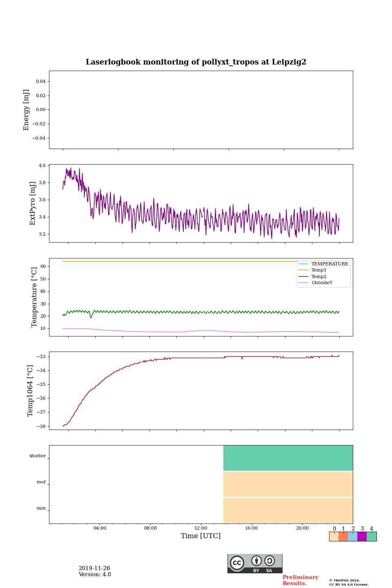The image size is (392, 588).
Task: Click the green shutter status band
Action: coord(288,458)
